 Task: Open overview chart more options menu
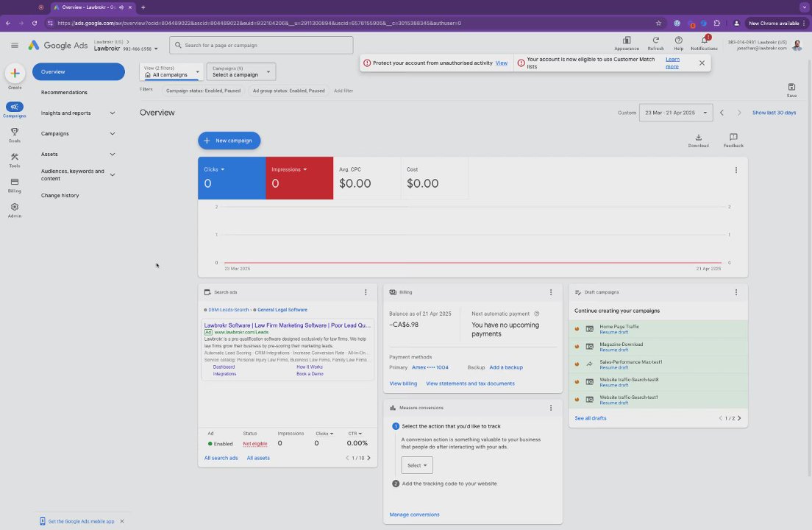coord(736,170)
